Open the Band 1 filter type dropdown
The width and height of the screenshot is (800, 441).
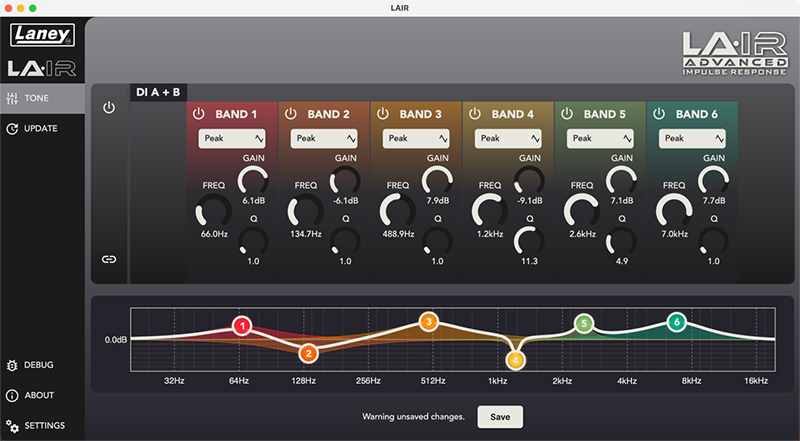[231, 139]
